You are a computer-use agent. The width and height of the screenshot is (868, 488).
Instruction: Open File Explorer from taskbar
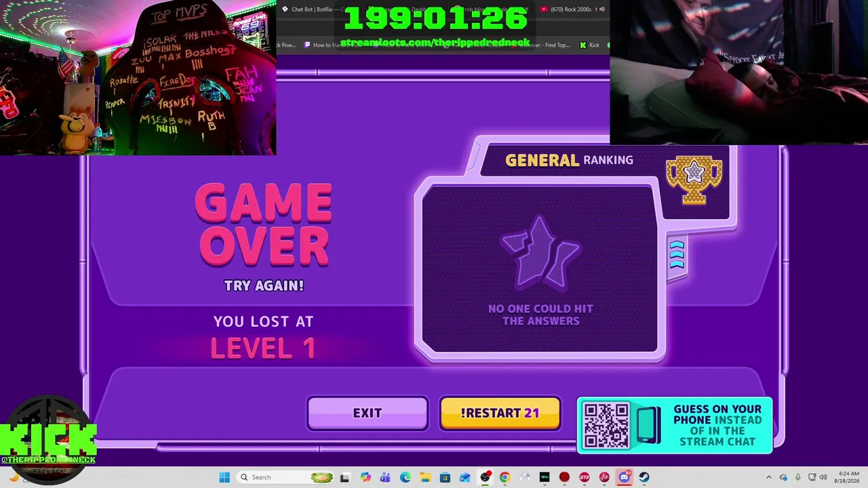425,477
